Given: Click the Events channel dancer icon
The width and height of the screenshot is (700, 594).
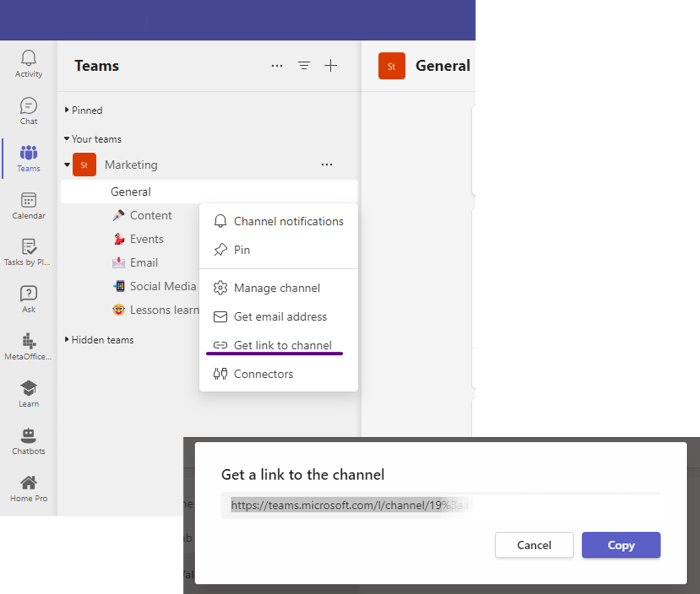Looking at the screenshot, I should pos(119,239).
